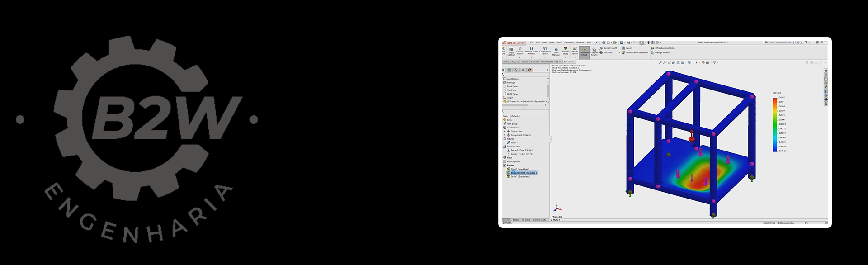The height and width of the screenshot is (265, 868).
Task: Click Offloaded Simulation
Action: click(662, 48)
